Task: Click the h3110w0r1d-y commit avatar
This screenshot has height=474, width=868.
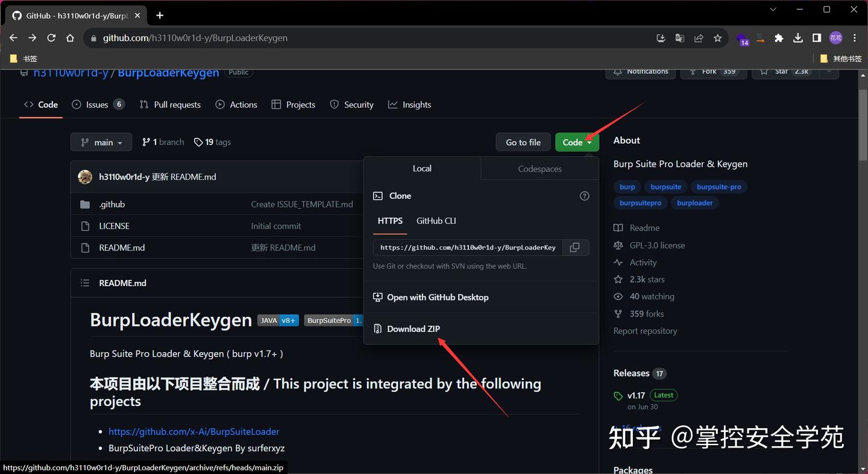Action: (85, 176)
